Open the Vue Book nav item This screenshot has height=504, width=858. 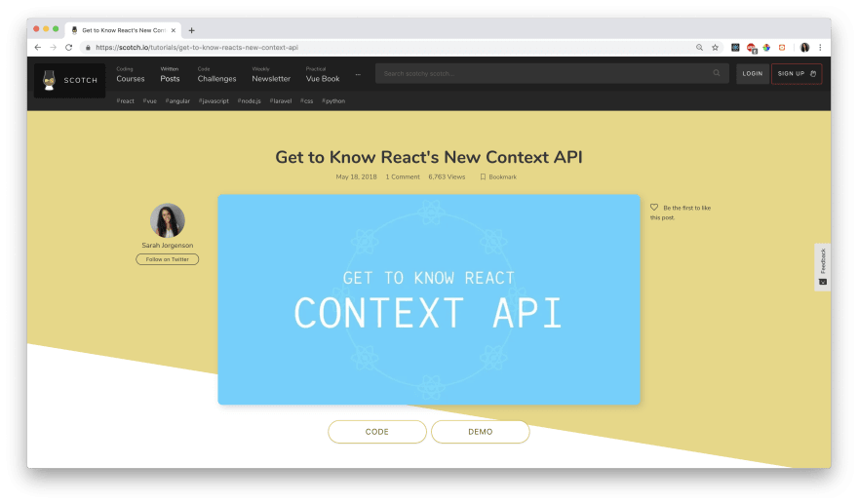coord(323,75)
